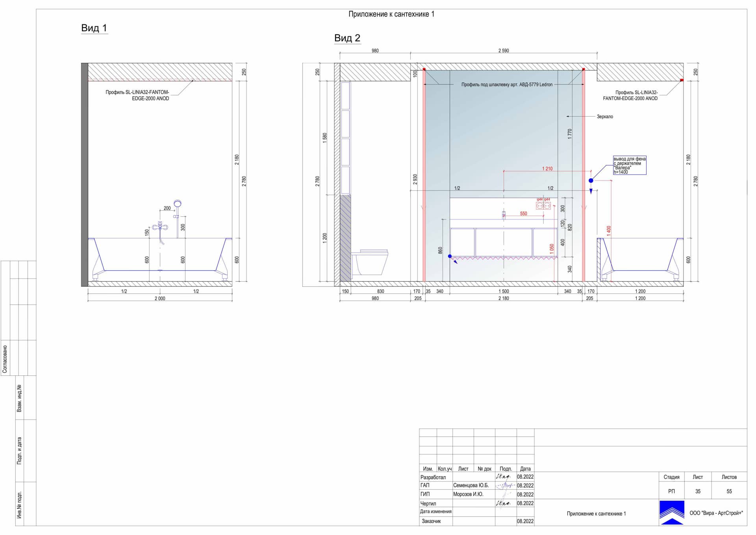This screenshot has width=756, height=535.
Task: Click the "Инв.№ подп." side stamp label
Action: coord(19,504)
